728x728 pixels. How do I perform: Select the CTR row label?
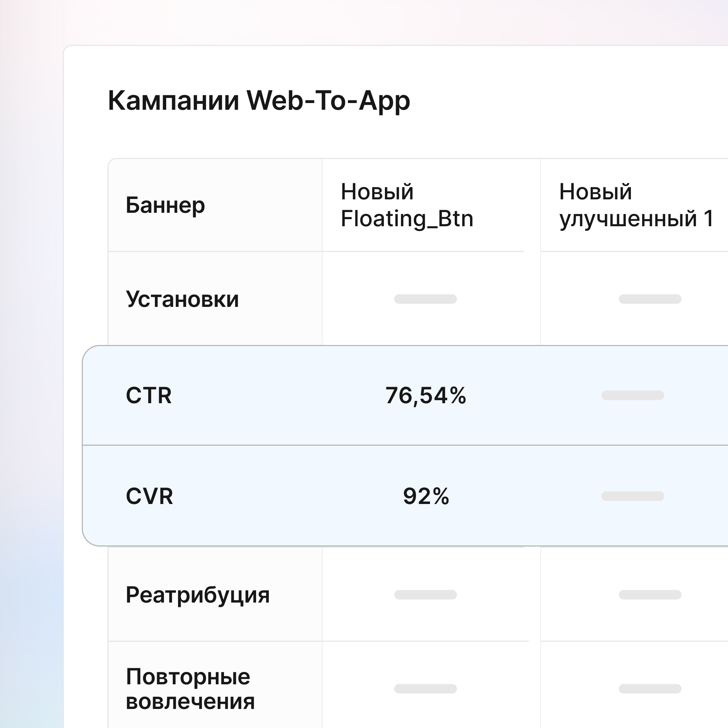149,396
